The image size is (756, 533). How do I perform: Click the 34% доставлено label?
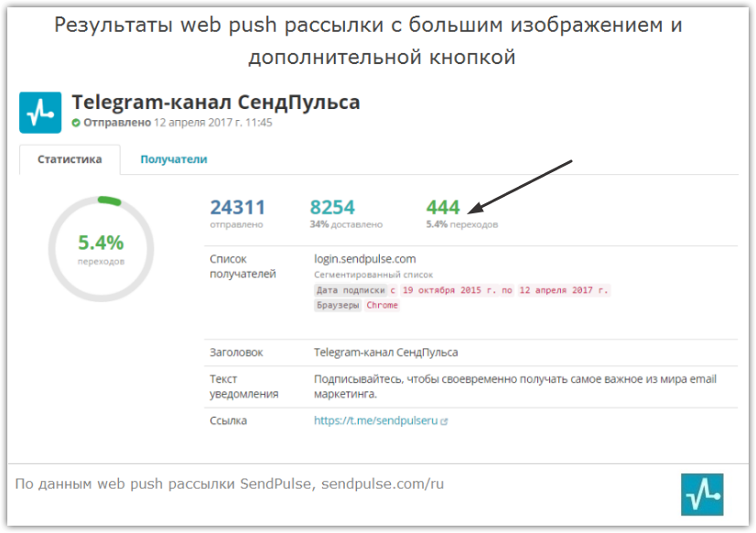pyautogui.click(x=346, y=224)
